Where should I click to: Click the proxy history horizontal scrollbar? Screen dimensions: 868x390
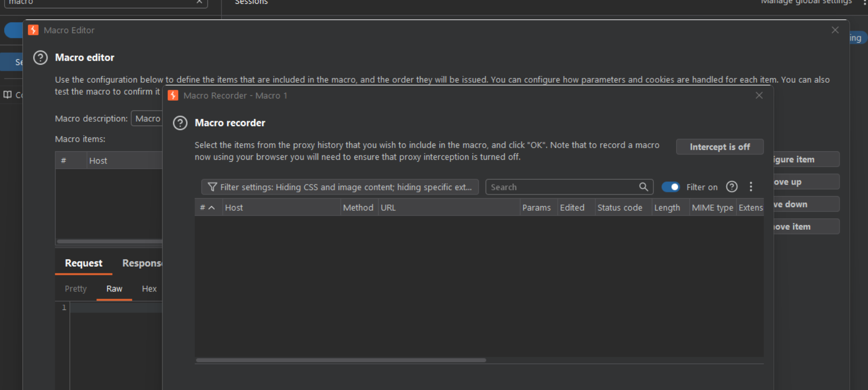click(341, 360)
